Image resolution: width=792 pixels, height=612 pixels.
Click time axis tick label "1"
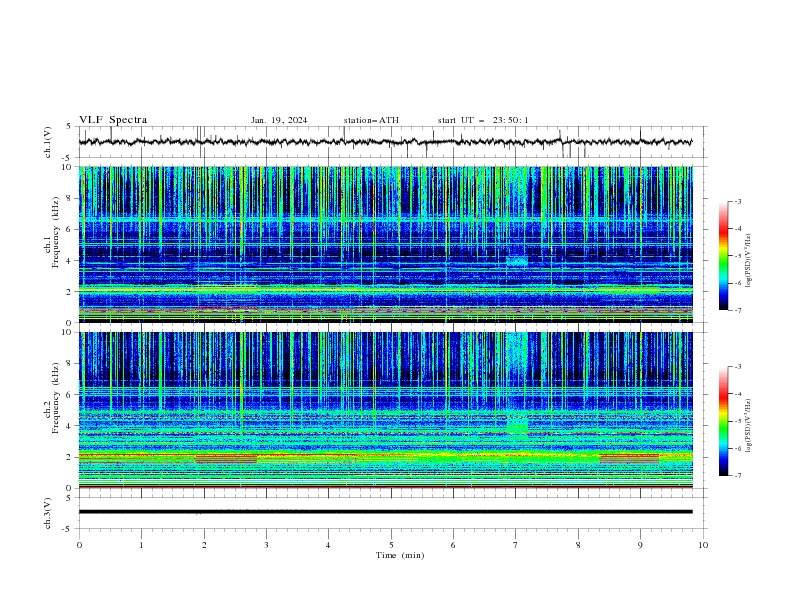tap(141, 545)
